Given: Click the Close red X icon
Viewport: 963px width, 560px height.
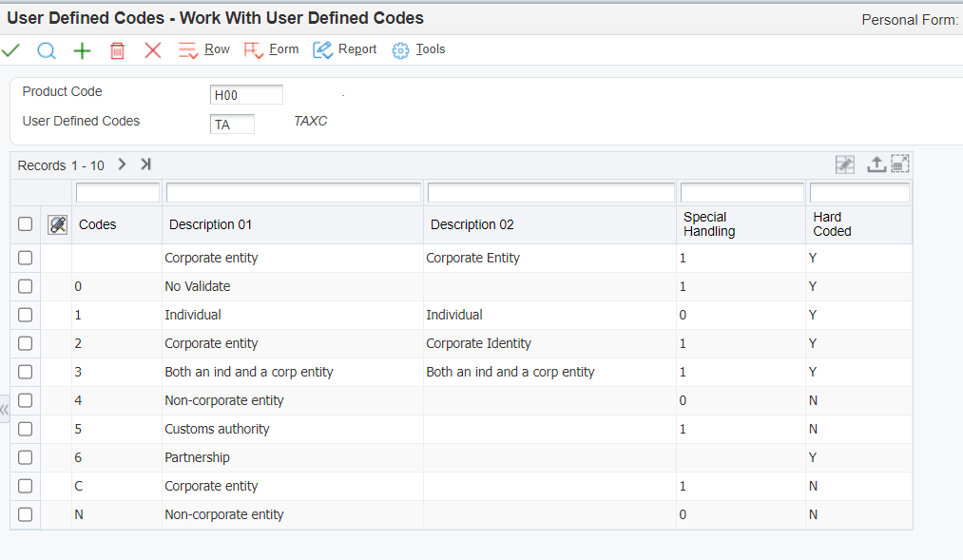Looking at the screenshot, I should [x=153, y=49].
